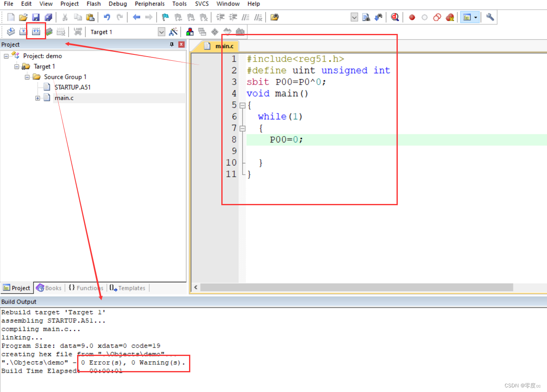Cut selection with the scissors icon

[x=65, y=17]
